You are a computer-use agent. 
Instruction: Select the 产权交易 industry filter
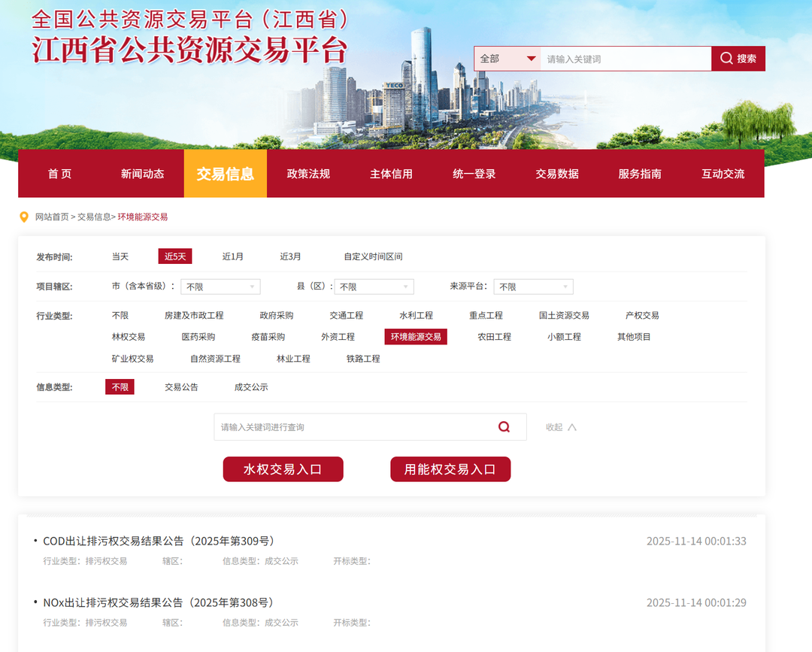click(641, 315)
